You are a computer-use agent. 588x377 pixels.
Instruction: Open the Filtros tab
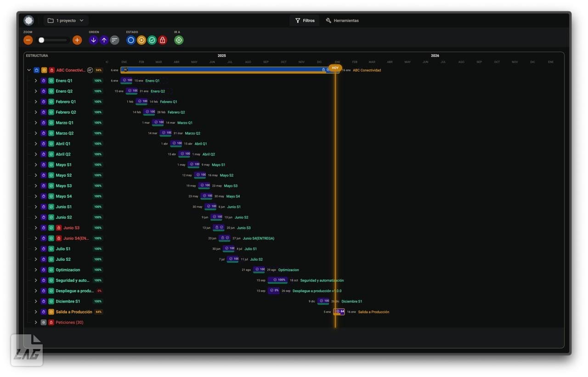point(305,20)
